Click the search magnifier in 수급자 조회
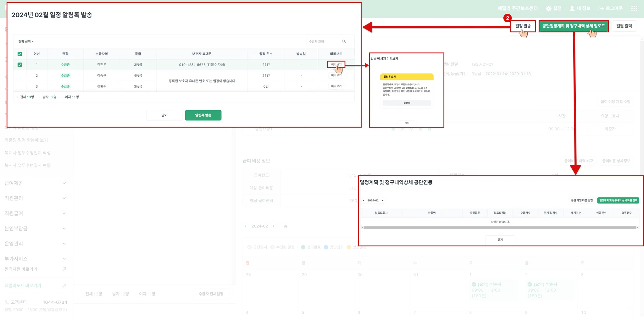 (344, 41)
